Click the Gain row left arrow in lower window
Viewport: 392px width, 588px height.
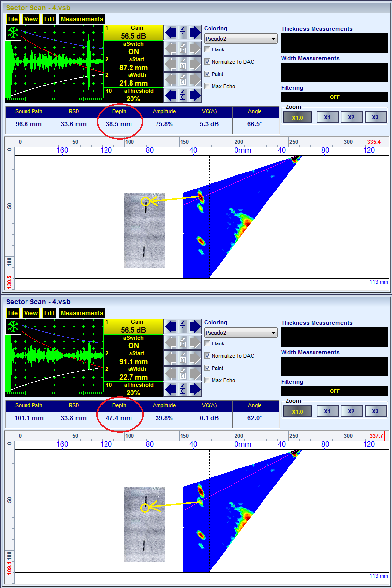[170, 327]
